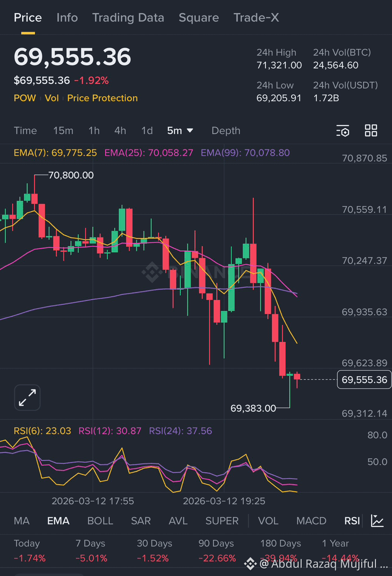This screenshot has height=576, width=392.
Task: Click the 24h High value 71,321.00
Action: [x=279, y=65]
